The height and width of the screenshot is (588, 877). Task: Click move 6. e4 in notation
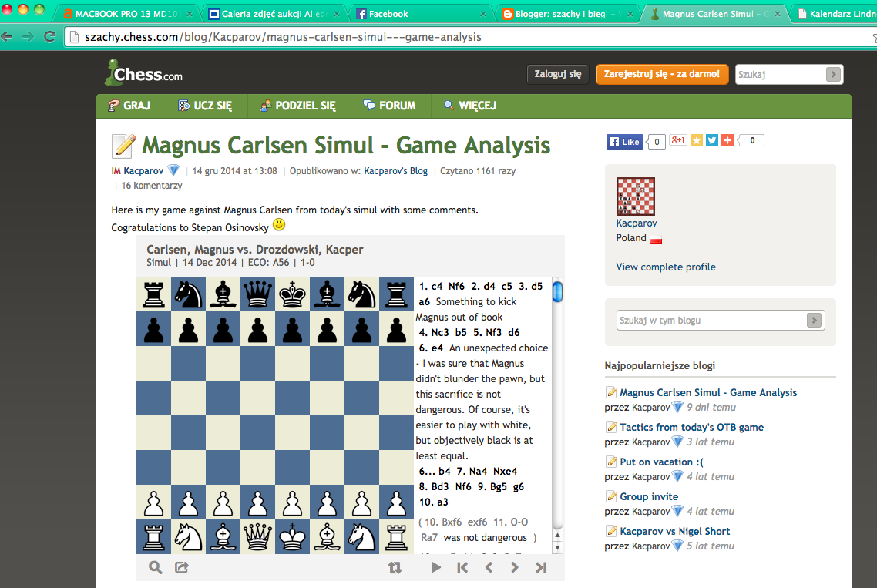[431, 348]
